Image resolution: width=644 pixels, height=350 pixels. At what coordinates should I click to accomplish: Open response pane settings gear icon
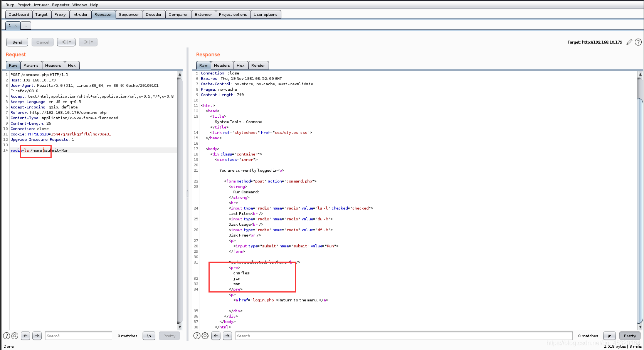[205, 336]
